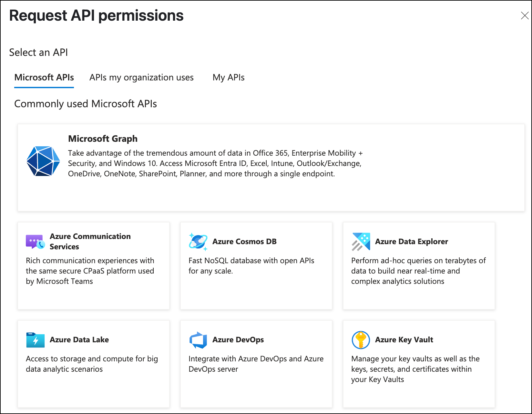
Task: Click the Azure Data Lake folder icon
Action: pos(35,340)
